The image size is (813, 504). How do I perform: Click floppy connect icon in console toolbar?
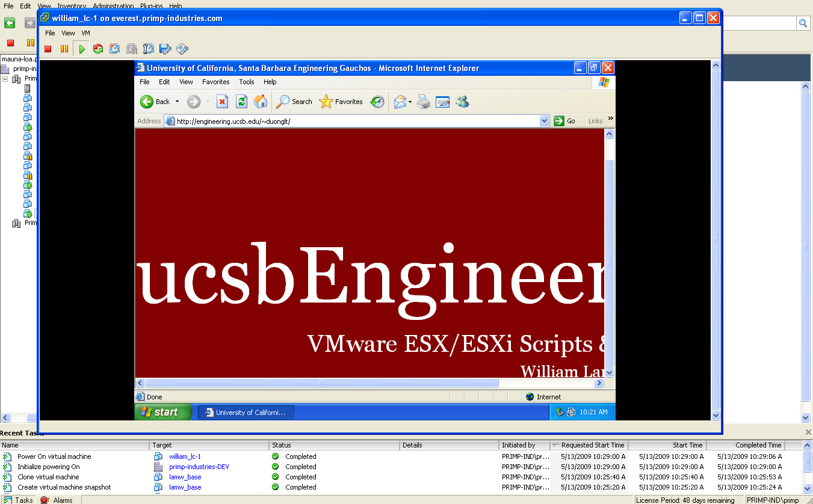(x=165, y=49)
